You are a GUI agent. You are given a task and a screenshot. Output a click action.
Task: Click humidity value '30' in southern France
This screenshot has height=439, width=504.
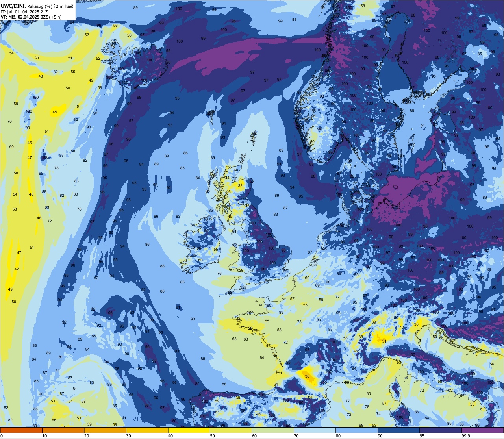pos(307,376)
